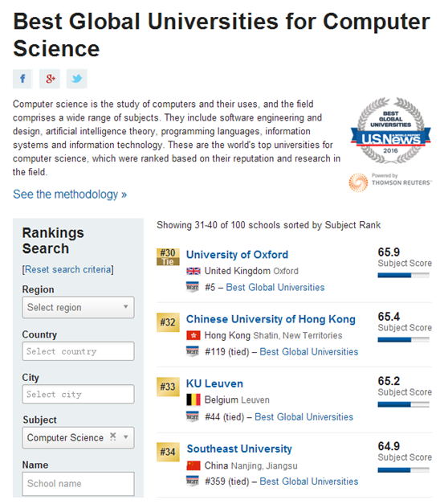Click the United Kingdom flag icon
Screen dimensions: 440x504
(x=194, y=271)
